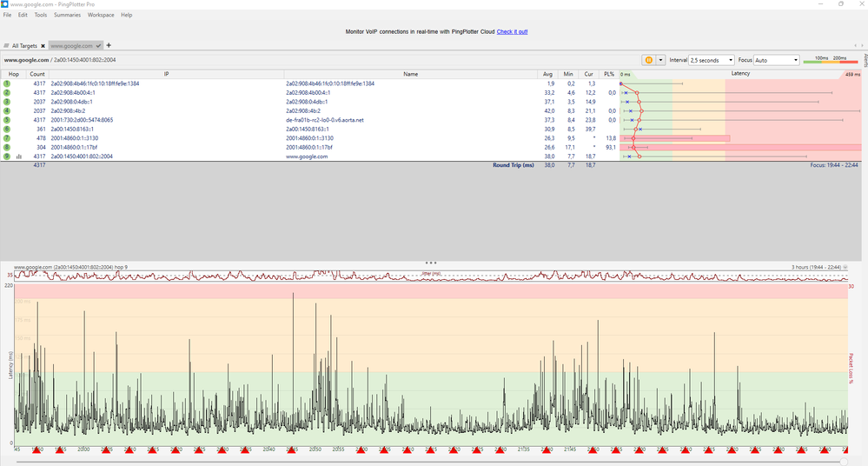Click the Name column header
This screenshot has width=868, height=466.
click(x=410, y=74)
